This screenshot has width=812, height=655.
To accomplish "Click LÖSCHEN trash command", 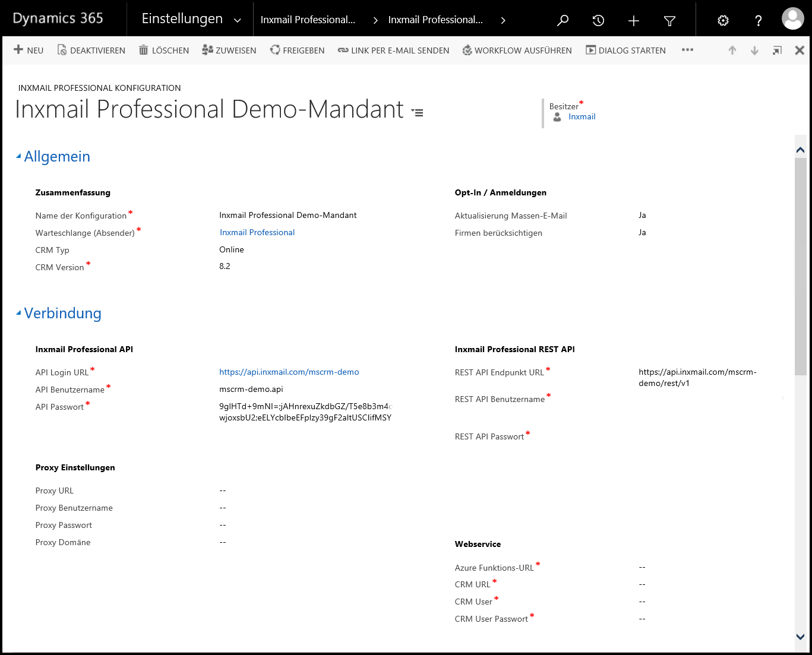I will [x=164, y=50].
